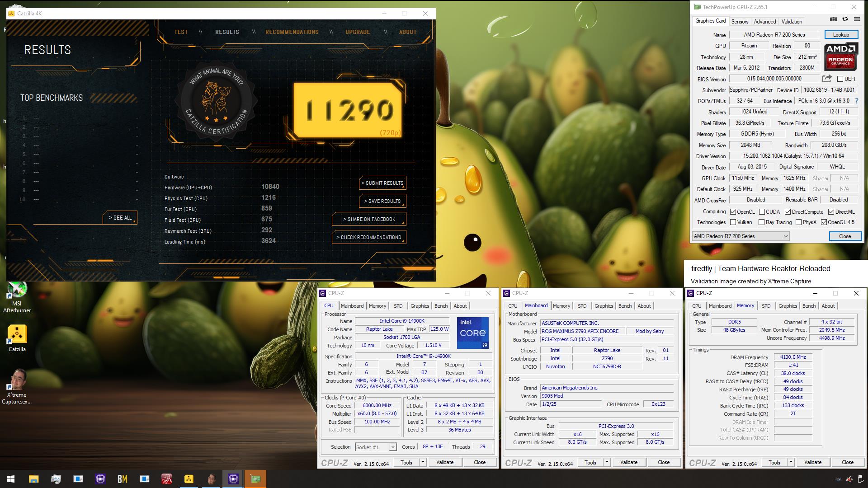Open File Explorer from the taskbar
Image resolution: width=868 pixels, height=488 pixels.
click(33, 479)
